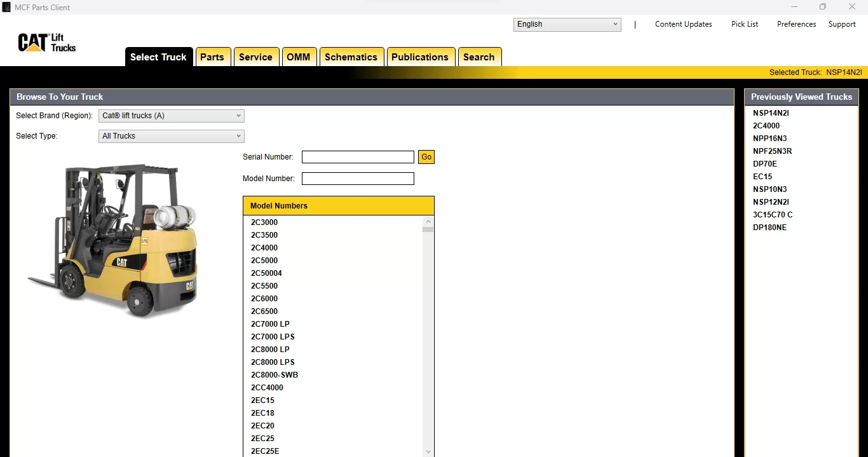Click inside the Serial Number field
868x457 pixels.
(x=358, y=157)
